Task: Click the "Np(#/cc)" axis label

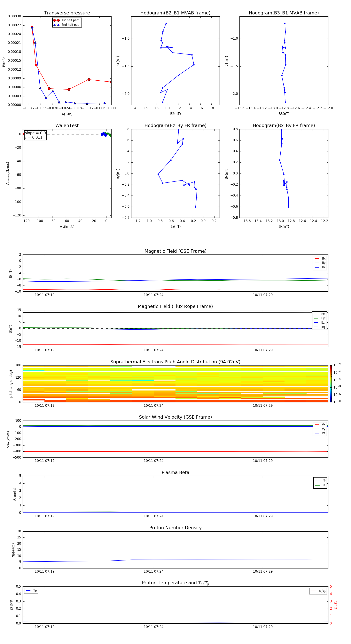Action: [x=13, y=550]
